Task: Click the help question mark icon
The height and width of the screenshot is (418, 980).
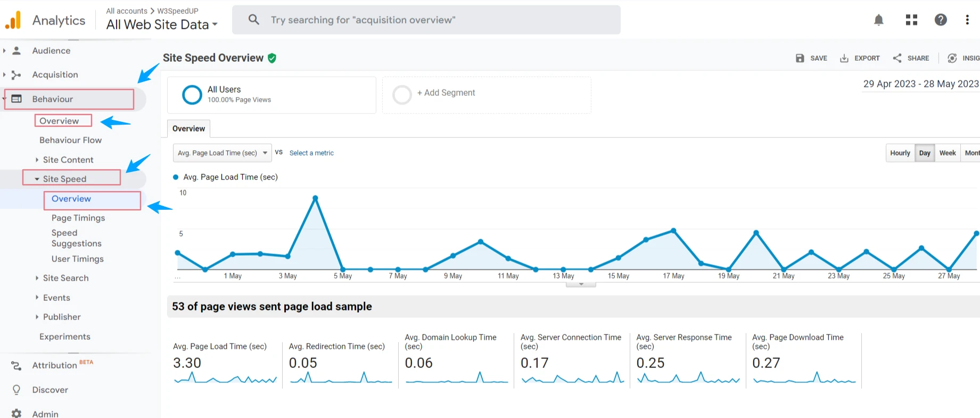Action: click(x=941, y=20)
